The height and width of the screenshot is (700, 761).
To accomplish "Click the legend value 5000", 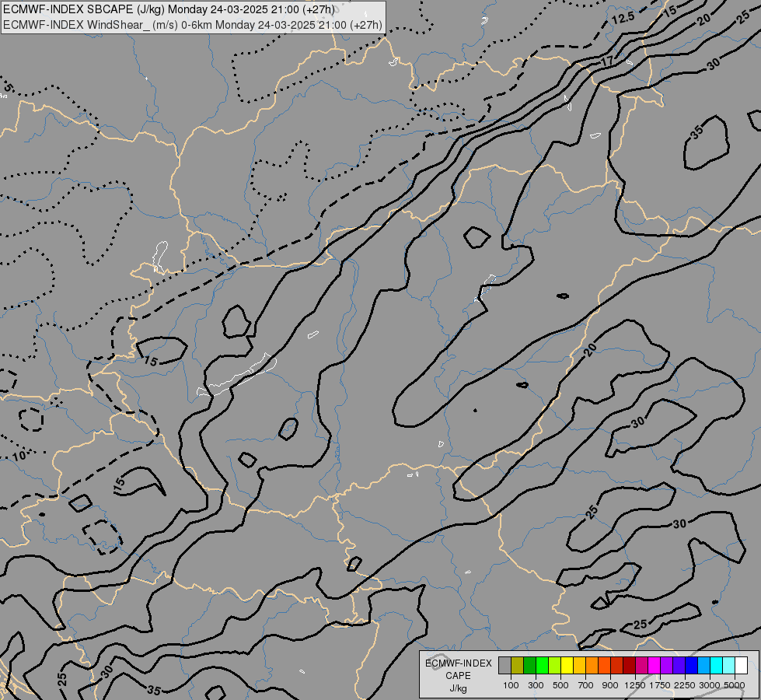I will [735, 685].
